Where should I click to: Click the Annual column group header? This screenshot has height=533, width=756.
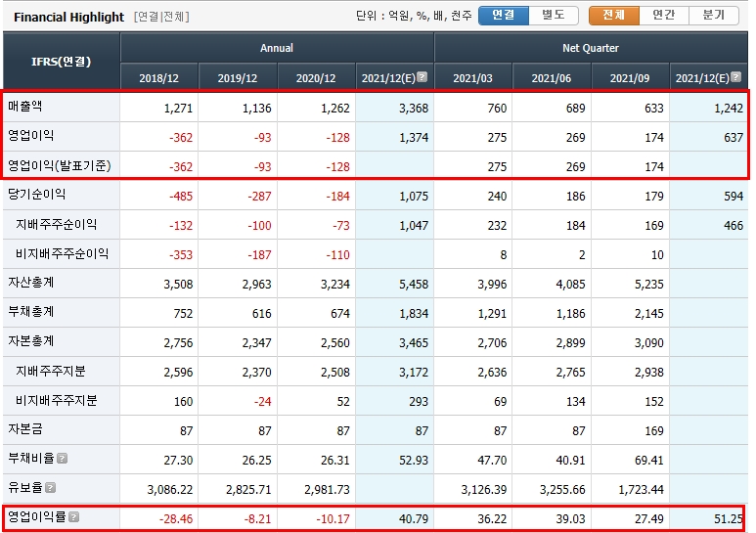277,48
